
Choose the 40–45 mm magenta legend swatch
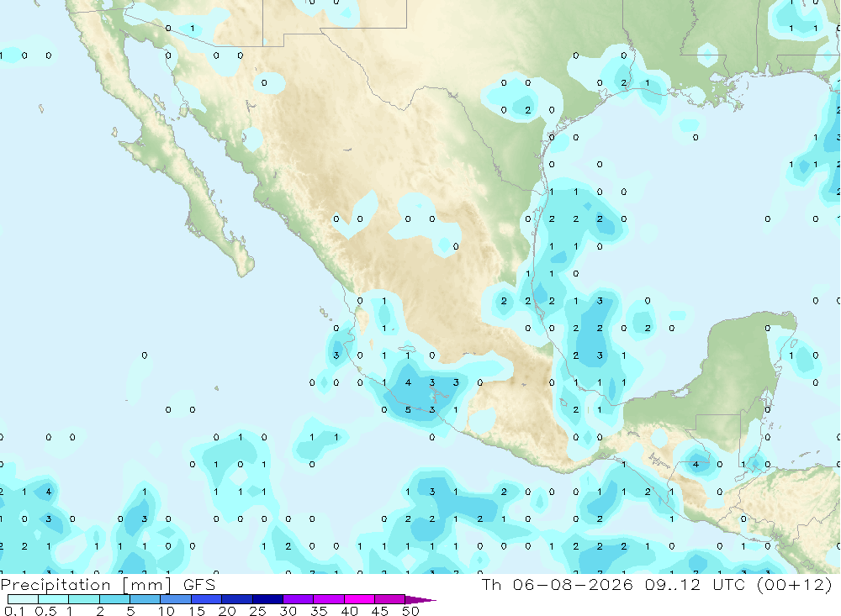click(359, 599)
